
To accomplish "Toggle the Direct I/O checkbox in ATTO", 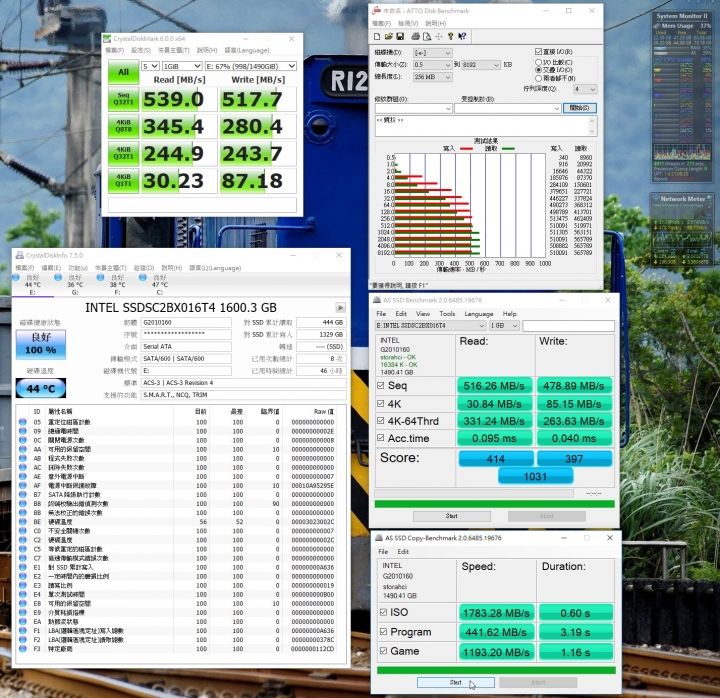I will click(538, 51).
